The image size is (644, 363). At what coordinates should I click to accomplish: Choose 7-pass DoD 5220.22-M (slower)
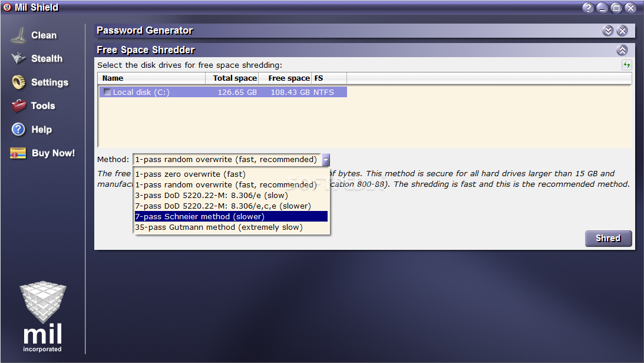[x=231, y=206]
